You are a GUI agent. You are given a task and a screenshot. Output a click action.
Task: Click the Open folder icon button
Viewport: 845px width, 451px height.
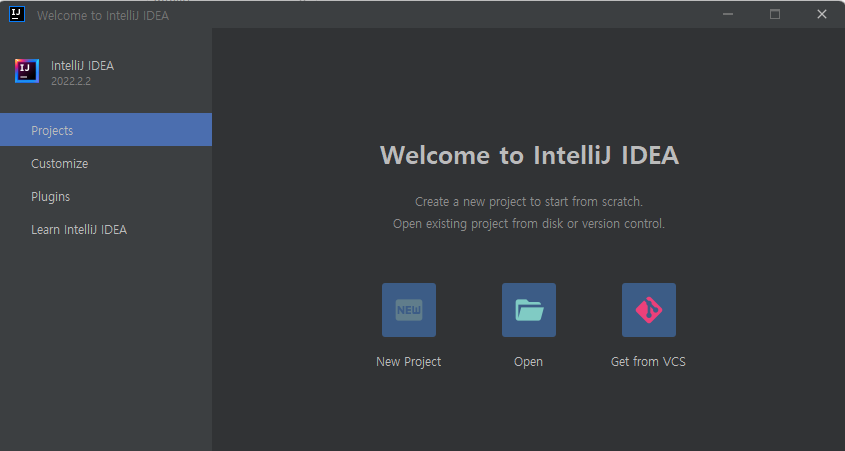[x=529, y=310]
